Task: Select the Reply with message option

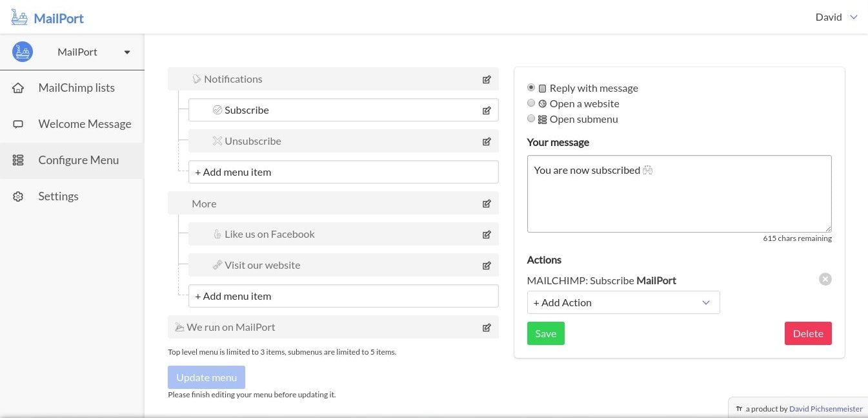Action: click(531, 88)
